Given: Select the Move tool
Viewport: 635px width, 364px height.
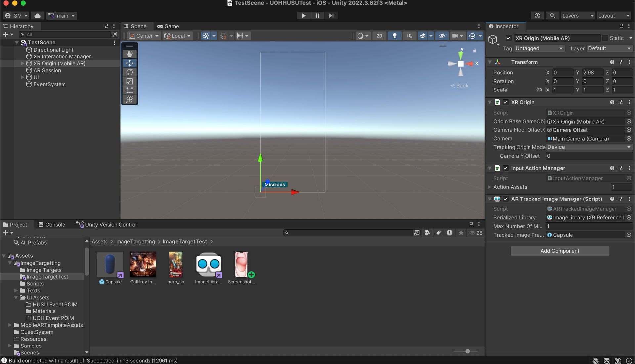Looking at the screenshot, I should click(129, 63).
